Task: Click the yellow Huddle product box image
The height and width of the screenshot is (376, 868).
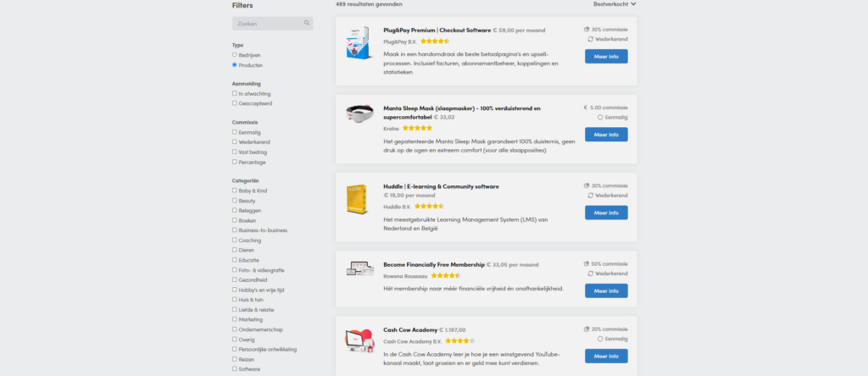Action: [358, 199]
